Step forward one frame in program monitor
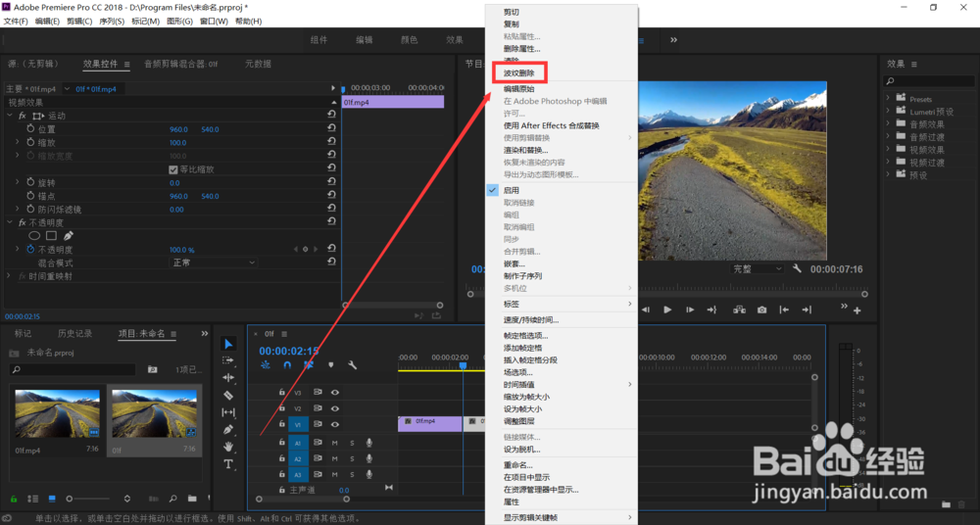The image size is (980, 525). click(690, 310)
